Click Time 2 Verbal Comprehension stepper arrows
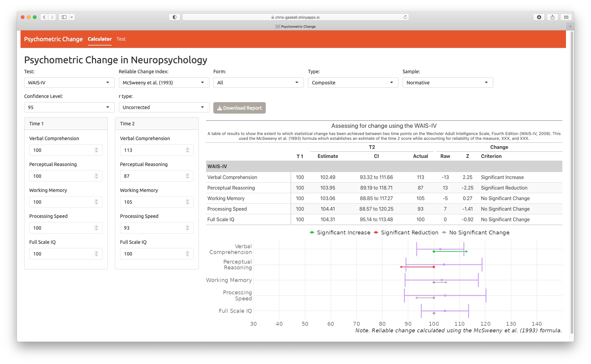The height and width of the screenshot is (364, 591). tap(187, 150)
